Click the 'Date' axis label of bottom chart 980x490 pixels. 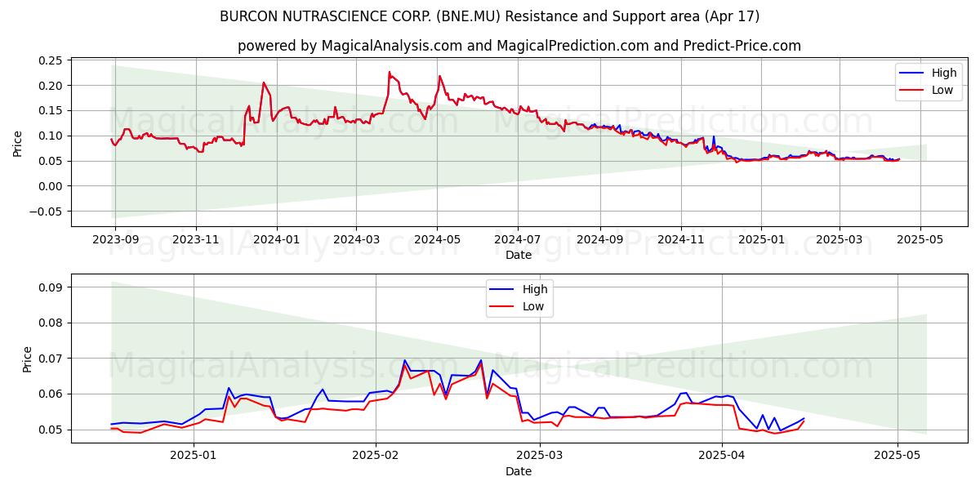tap(519, 472)
